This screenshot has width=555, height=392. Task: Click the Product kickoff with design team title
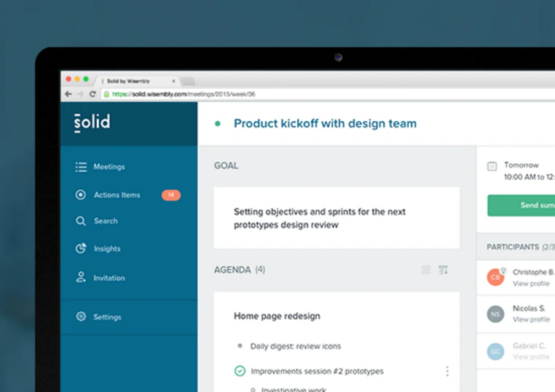(325, 124)
